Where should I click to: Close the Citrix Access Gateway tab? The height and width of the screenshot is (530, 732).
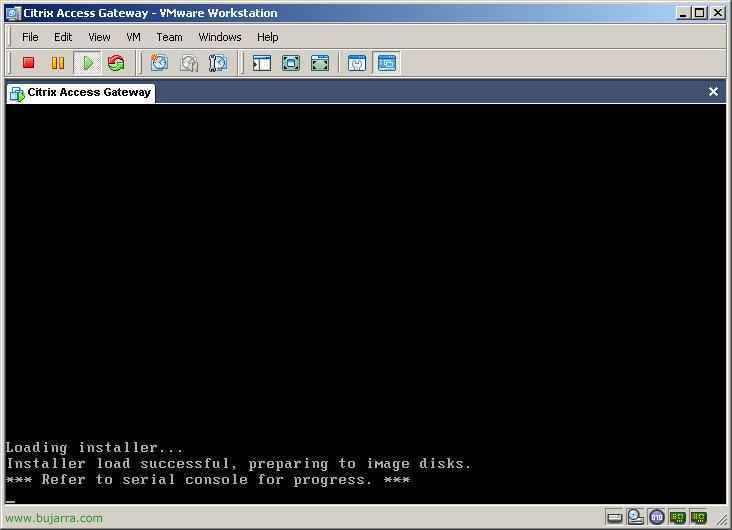point(713,92)
